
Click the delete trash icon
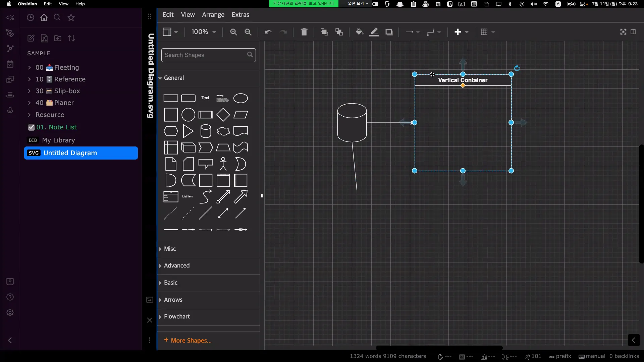pyautogui.click(x=304, y=32)
